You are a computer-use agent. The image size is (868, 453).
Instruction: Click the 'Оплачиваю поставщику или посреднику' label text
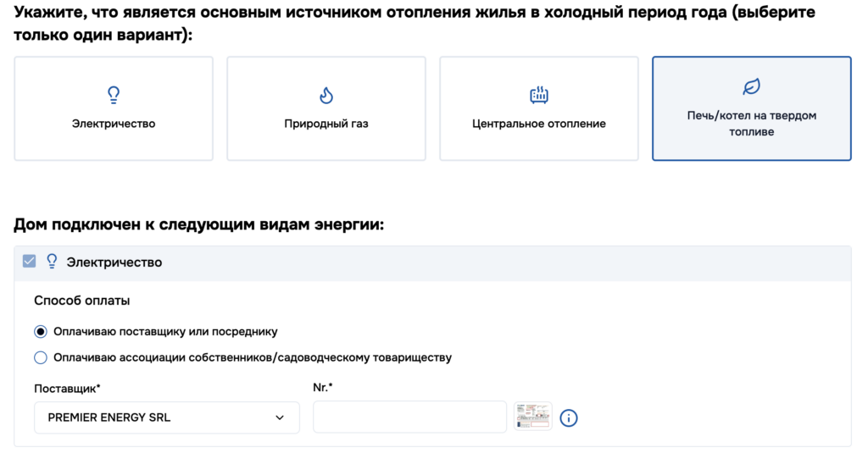coord(165,332)
